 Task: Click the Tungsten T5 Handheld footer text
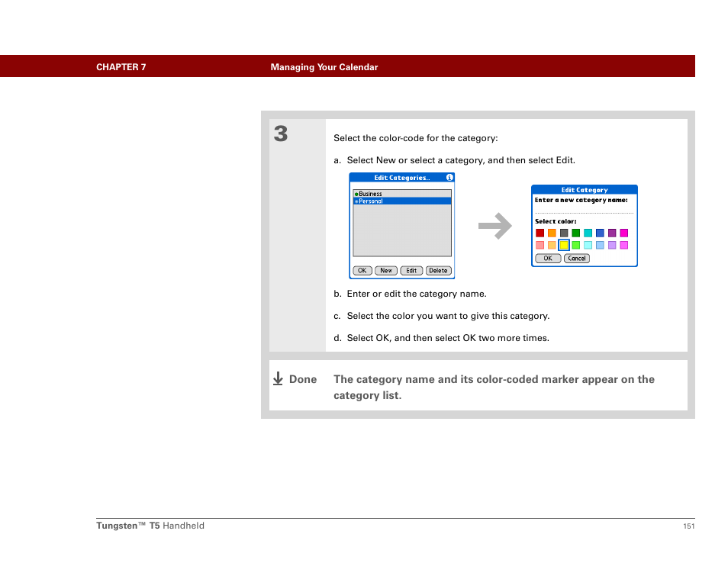click(x=150, y=526)
